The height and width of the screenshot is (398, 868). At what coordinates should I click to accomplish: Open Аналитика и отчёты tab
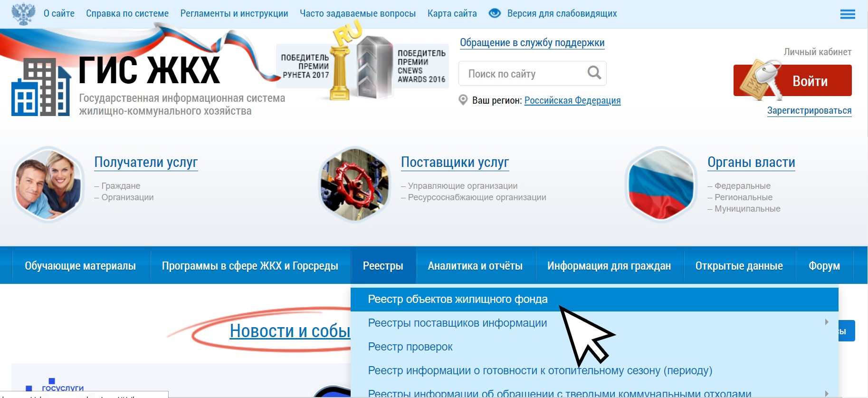click(x=475, y=266)
